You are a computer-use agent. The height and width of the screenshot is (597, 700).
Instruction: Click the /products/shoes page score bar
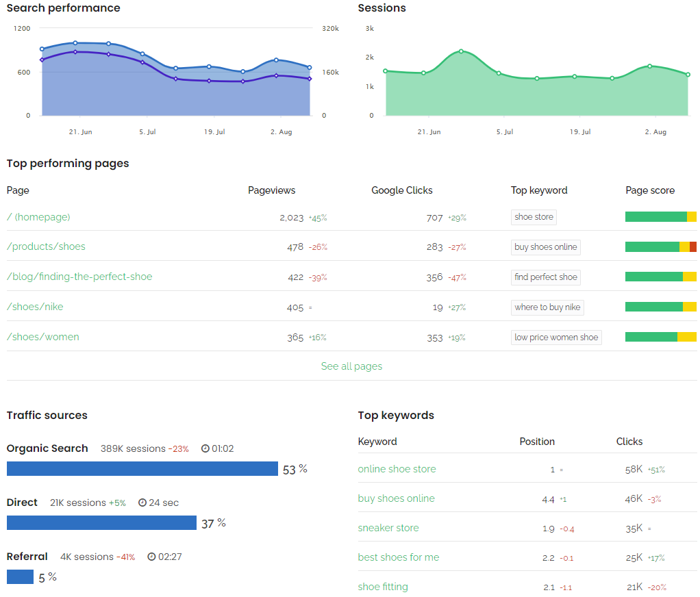pos(661,246)
